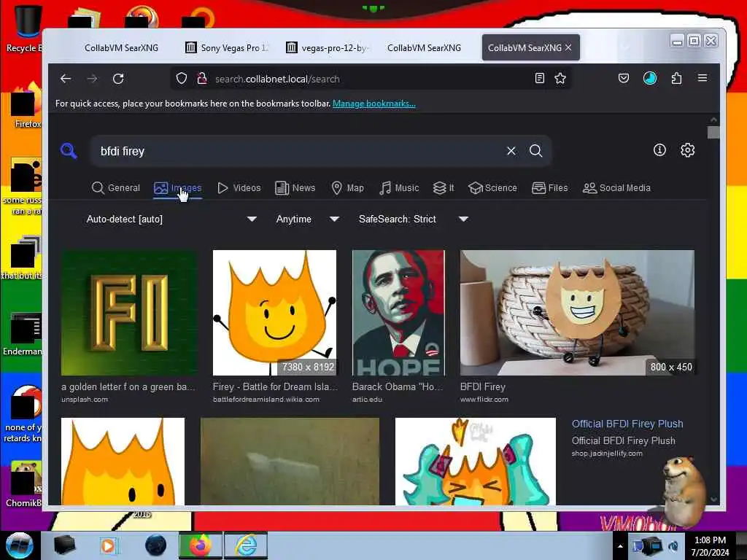Screen dimensions: 747x560
Task: Launch Internet Explorer from the taskbar
Action: coord(246,545)
